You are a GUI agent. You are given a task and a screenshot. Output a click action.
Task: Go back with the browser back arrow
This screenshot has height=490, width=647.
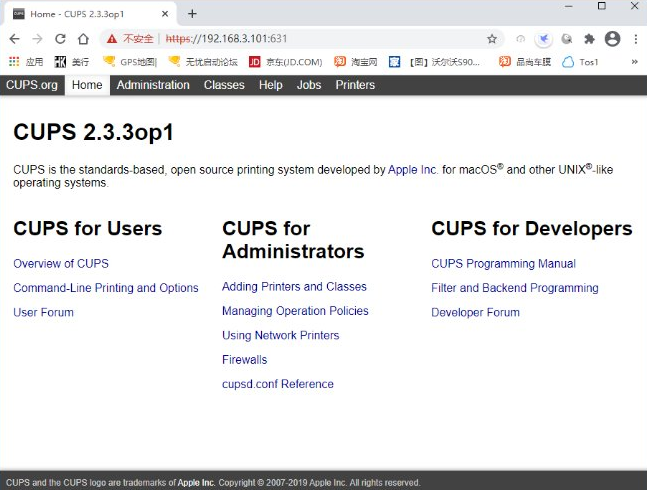14,39
